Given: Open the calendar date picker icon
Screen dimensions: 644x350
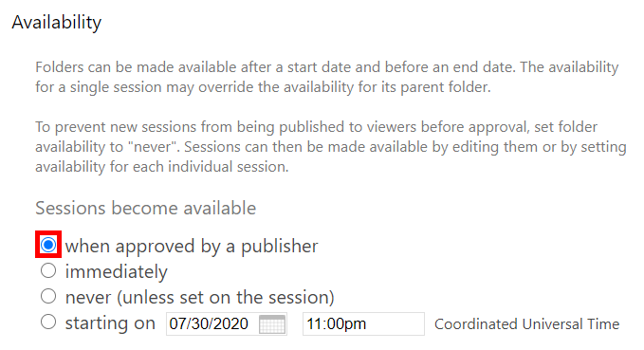Looking at the screenshot, I should click(x=272, y=324).
